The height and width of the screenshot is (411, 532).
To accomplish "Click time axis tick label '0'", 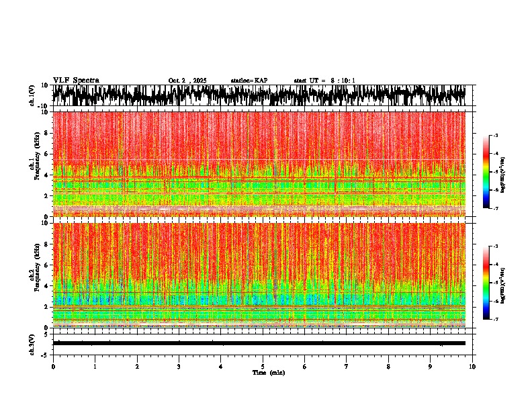I will 53,367.
